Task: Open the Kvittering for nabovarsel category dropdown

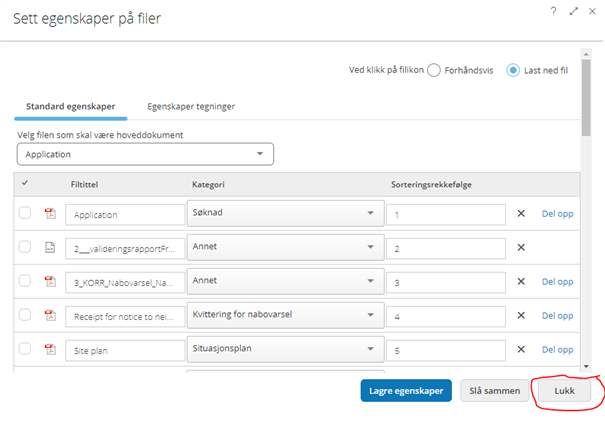Action: point(286,315)
